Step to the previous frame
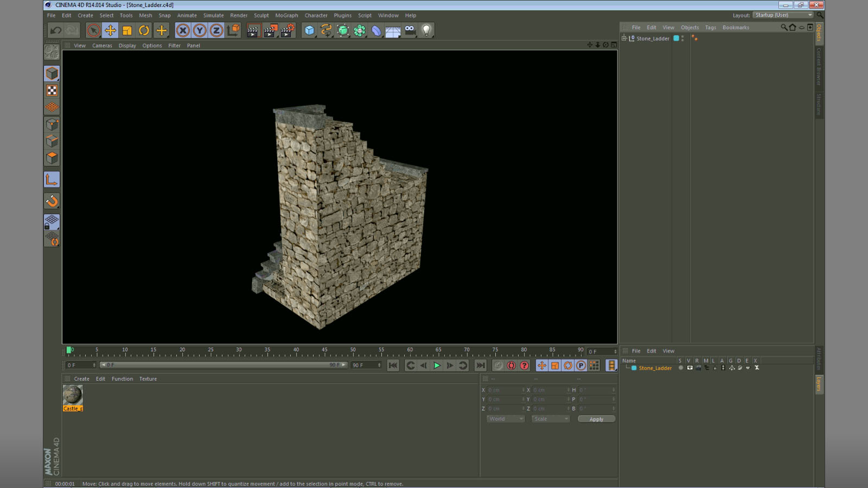868x488 pixels. 424,365
